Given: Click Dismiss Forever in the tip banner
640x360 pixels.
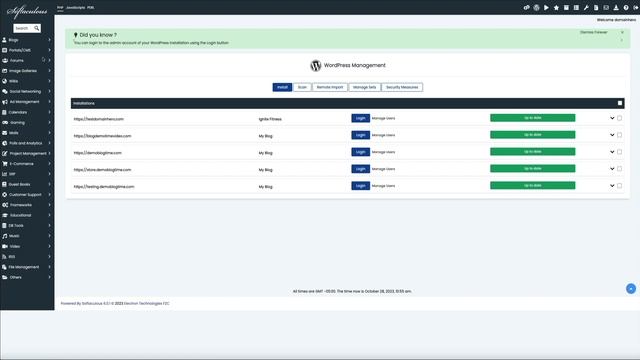Looking at the screenshot, I should (593, 32).
